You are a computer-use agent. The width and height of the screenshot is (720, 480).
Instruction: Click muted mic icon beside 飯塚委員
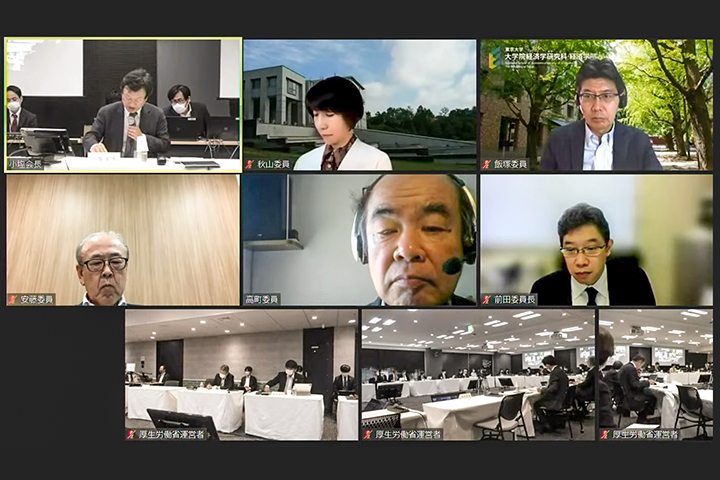point(487,164)
